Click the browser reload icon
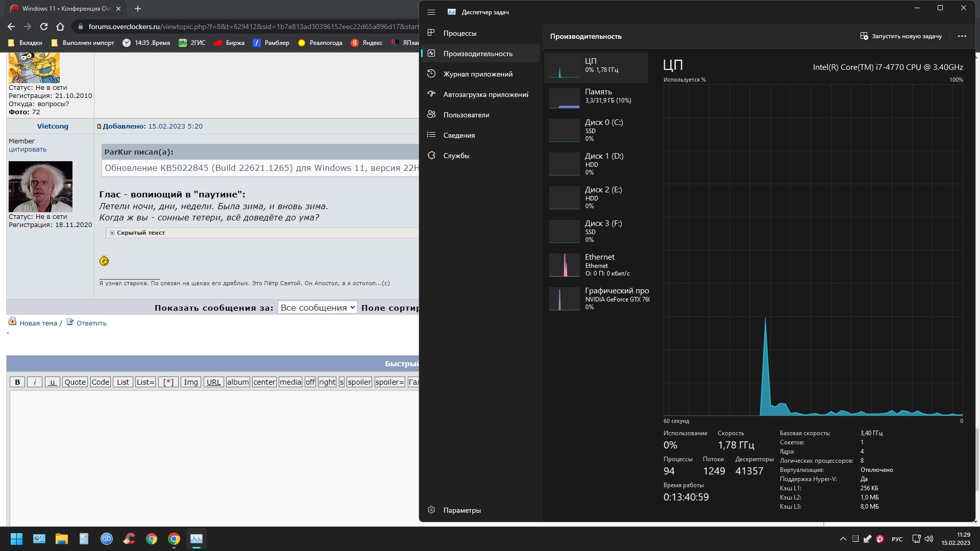The height and width of the screenshot is (551, 980). coord(44,27)
